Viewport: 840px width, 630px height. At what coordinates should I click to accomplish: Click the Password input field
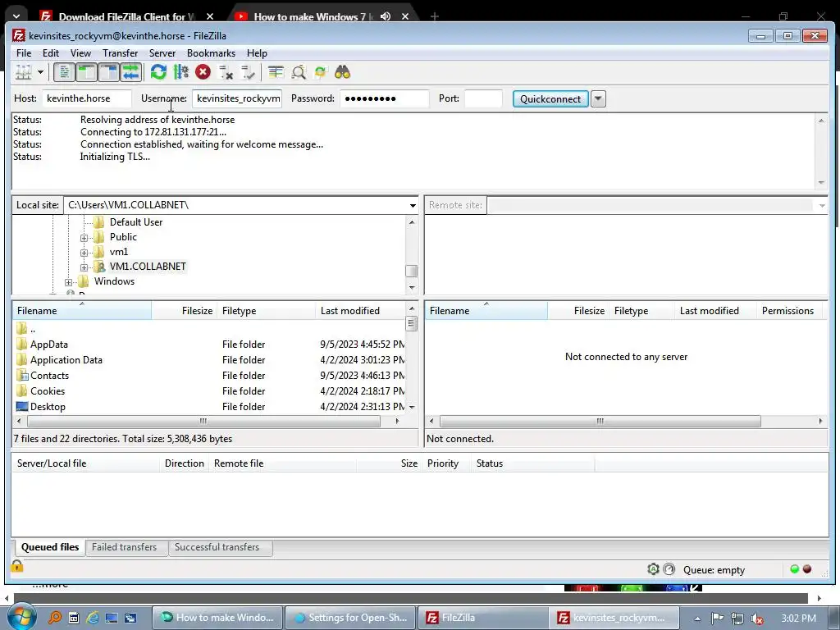pos(384,98)
